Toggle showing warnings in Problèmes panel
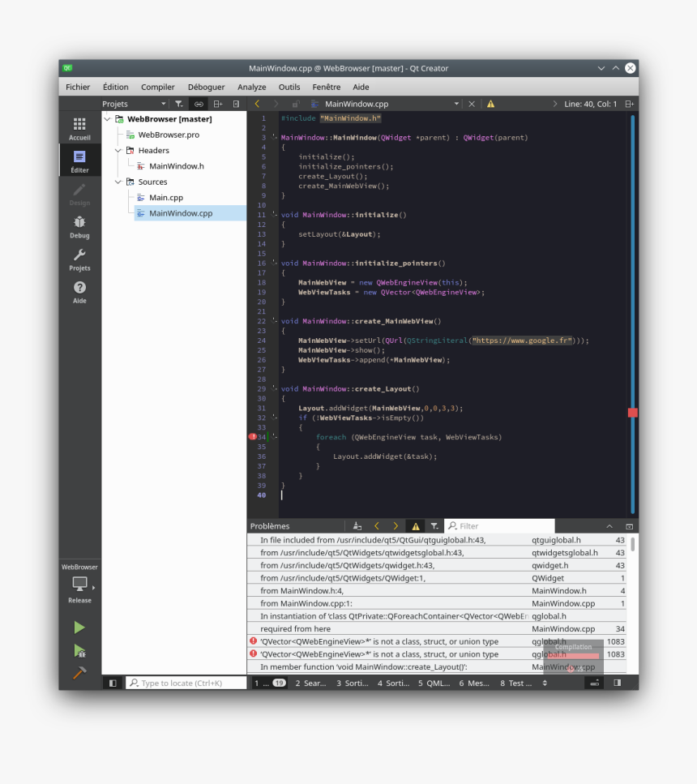The height and width of the screenshot is (784, 697). pos(416,526)
